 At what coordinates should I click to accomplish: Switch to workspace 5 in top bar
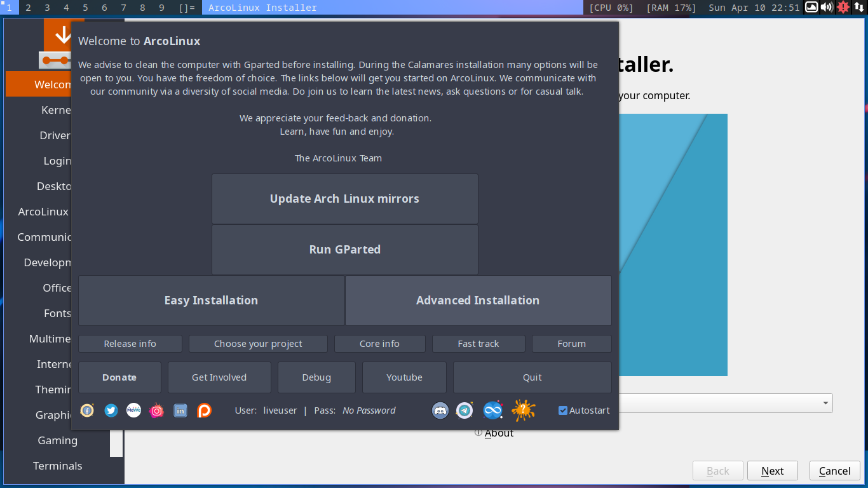tap(86, 8)
